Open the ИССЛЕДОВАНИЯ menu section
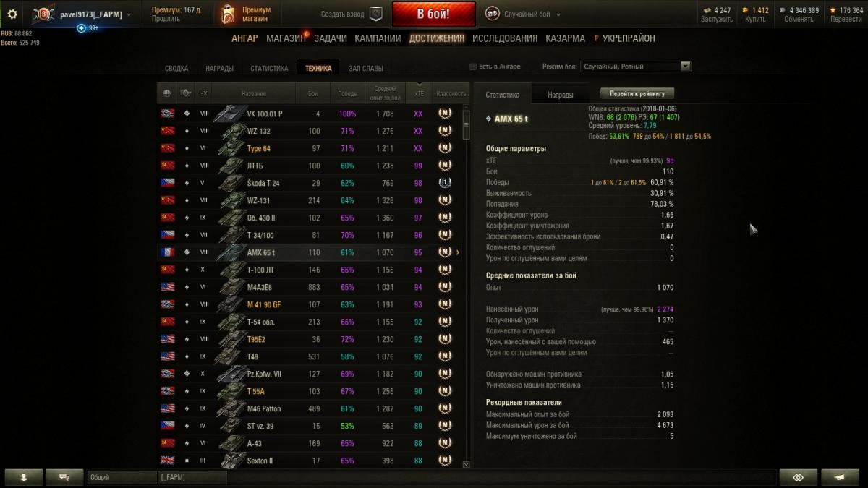 505,38
